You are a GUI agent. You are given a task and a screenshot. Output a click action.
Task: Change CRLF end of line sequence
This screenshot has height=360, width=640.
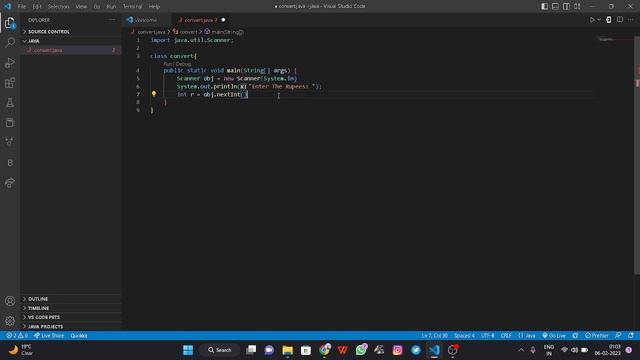coord(506,336)
